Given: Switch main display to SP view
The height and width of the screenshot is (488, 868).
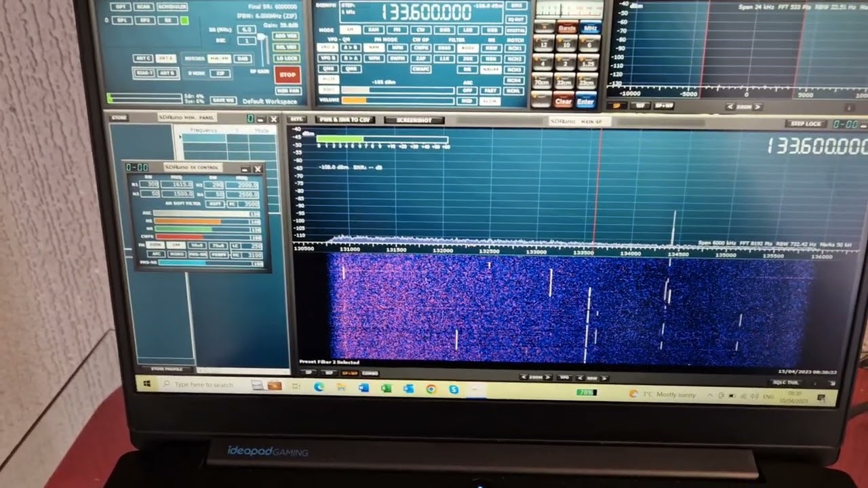Looking at the screenshot, I should tap(309, 373).
